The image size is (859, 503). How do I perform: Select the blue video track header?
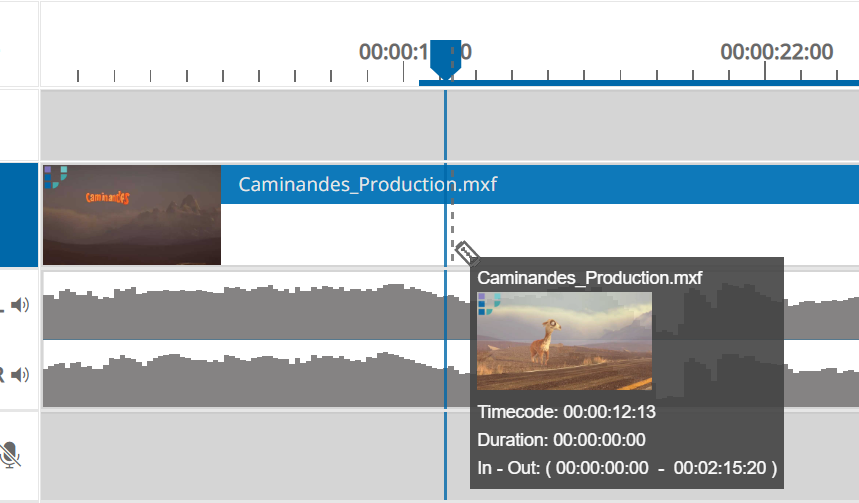coord(19,215)
